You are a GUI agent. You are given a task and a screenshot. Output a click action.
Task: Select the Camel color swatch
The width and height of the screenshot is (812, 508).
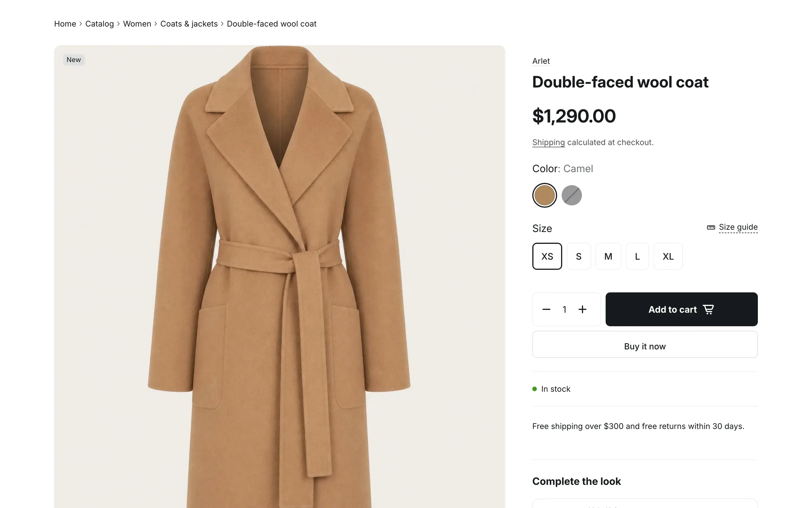coord(544,195)
